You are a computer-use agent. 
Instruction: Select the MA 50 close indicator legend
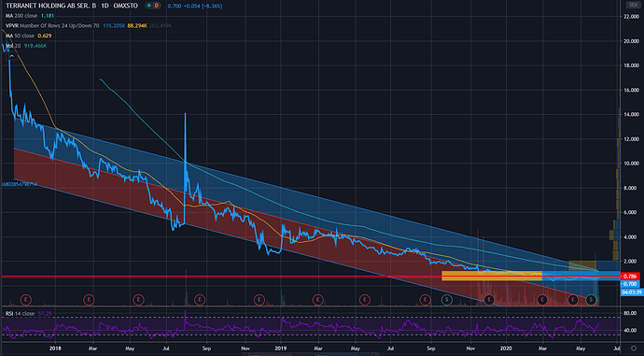click(x=20, y=36)
